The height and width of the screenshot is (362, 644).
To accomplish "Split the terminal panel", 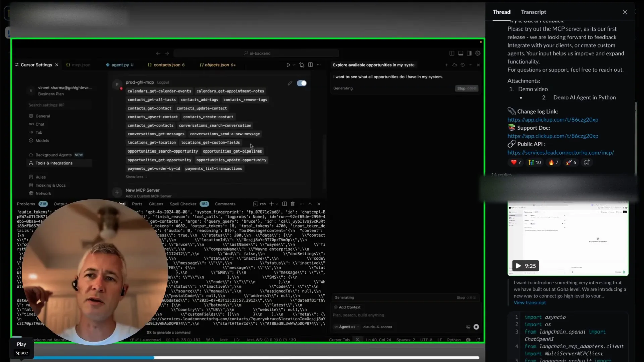I will pyautogui.click(x=284, y=204).
